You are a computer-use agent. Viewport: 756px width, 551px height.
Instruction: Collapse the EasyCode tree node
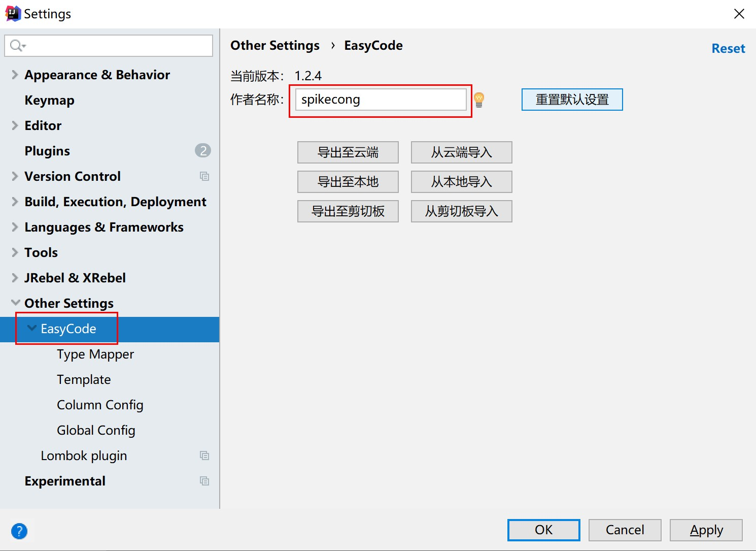coord(31,329)
